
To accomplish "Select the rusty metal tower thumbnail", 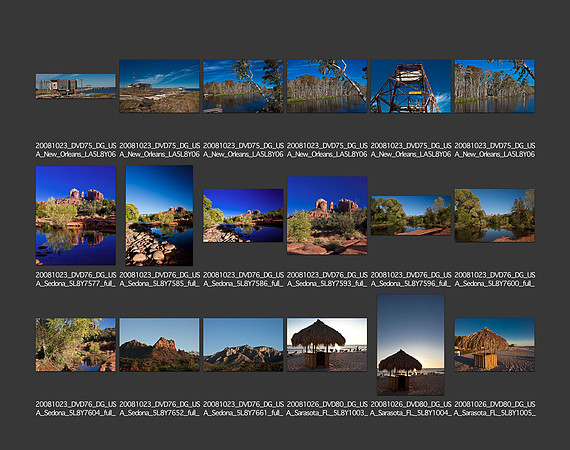I will [410, 86].
